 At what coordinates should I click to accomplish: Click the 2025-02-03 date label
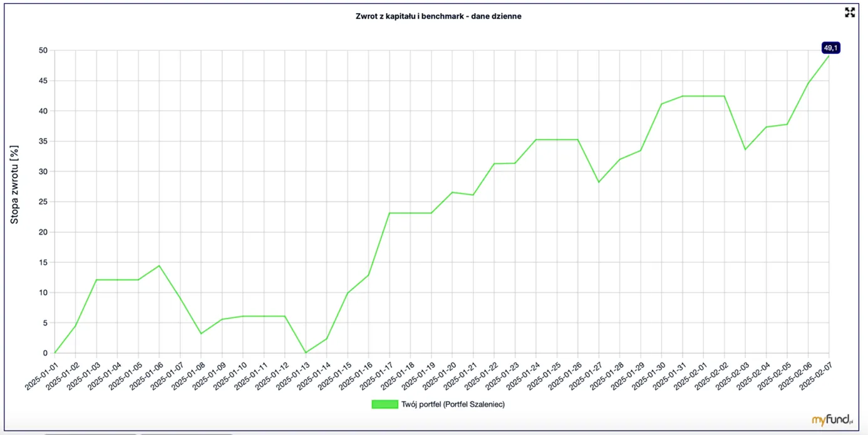732,376
